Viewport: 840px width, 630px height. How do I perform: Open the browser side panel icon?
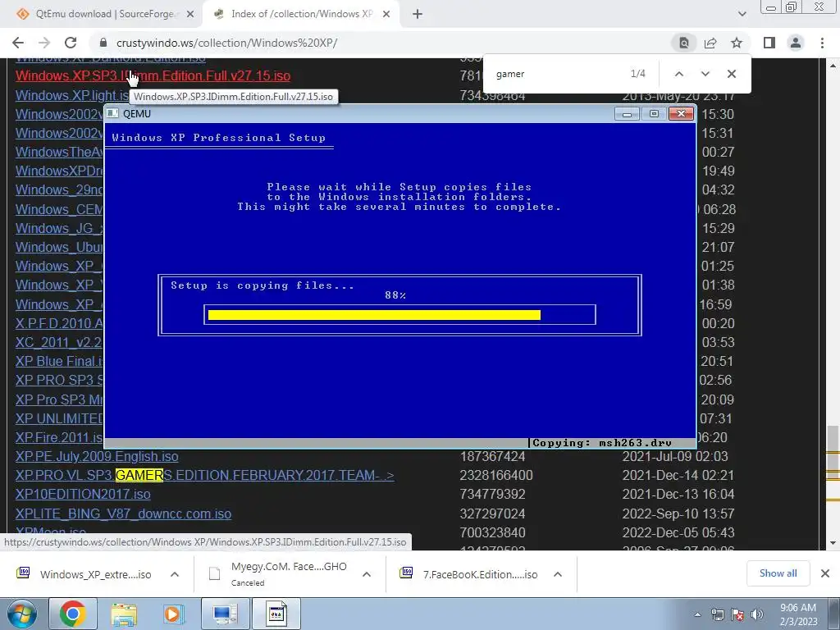[x=769, y=43]
